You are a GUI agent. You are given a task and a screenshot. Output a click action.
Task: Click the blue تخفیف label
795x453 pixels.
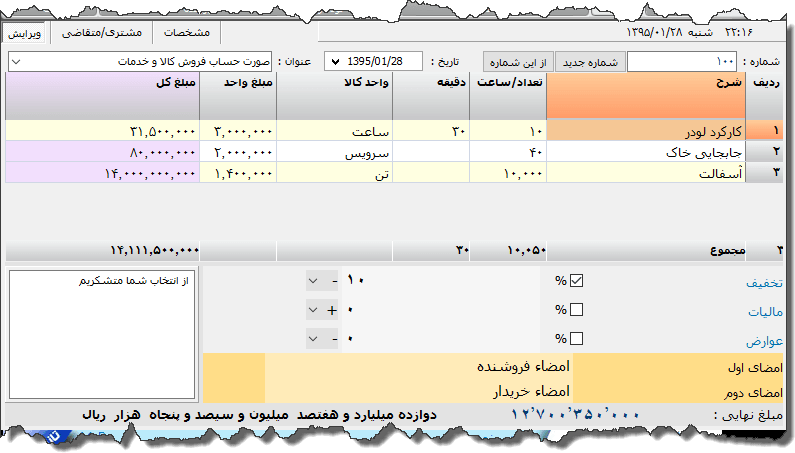[764, 282]
